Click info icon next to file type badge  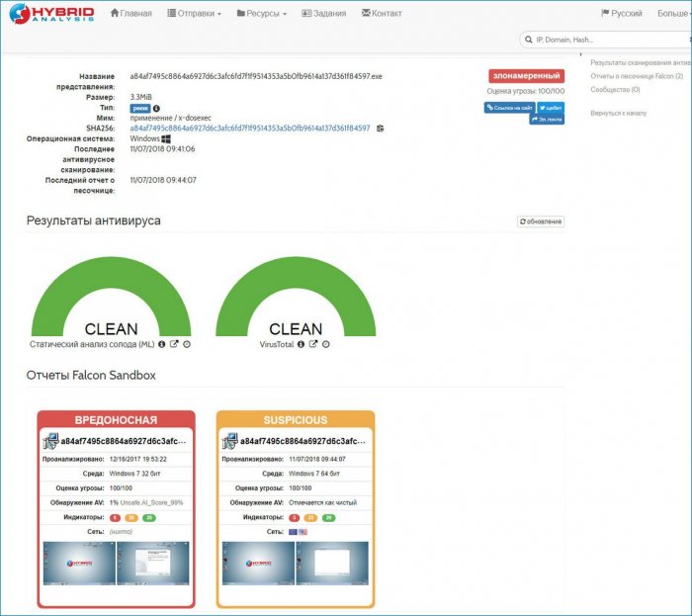tap(156, 108)
